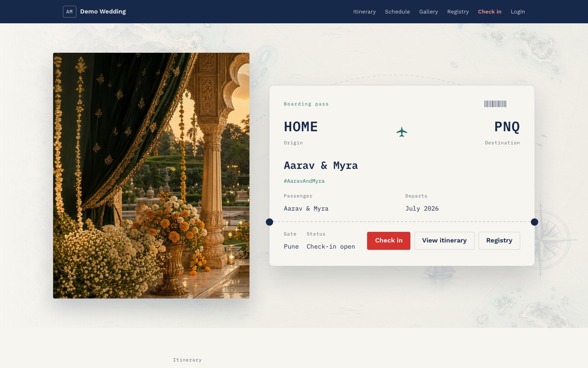Image resolution: width=588 pixels, height=368 pixels.
Task: Open the Login page
Action: [518, 11]
